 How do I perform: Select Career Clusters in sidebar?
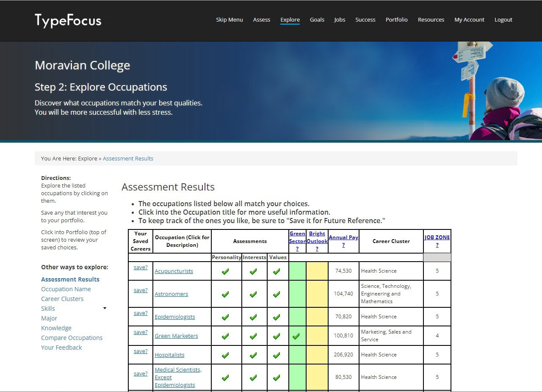click(x=62, y=299)
